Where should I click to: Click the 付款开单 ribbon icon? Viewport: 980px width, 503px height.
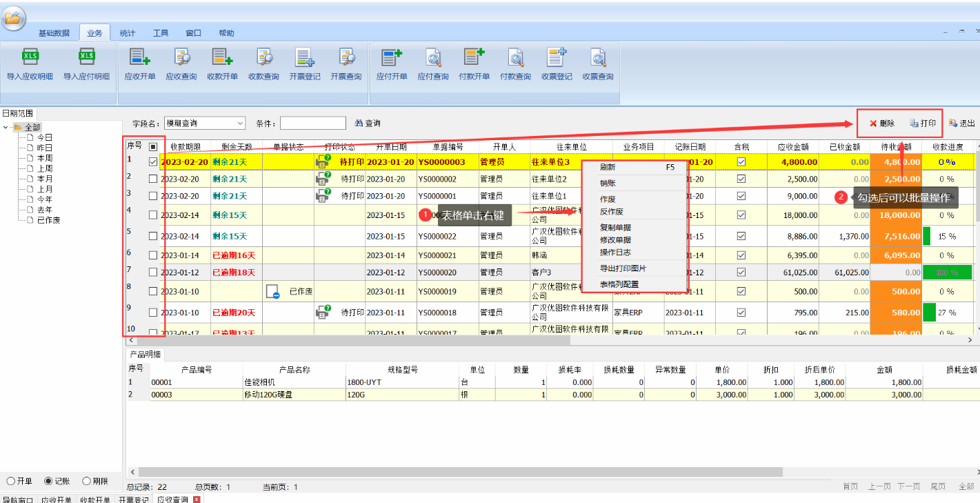[x=474, y=57]
